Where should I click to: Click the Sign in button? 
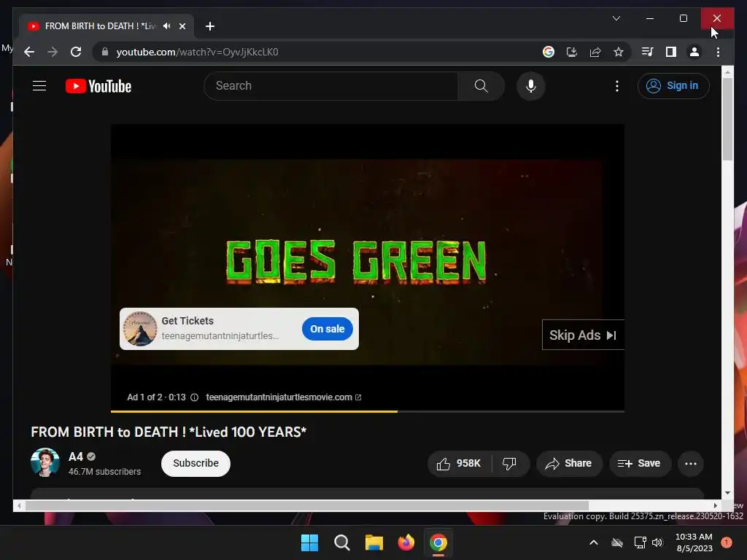tap(673, 86)
